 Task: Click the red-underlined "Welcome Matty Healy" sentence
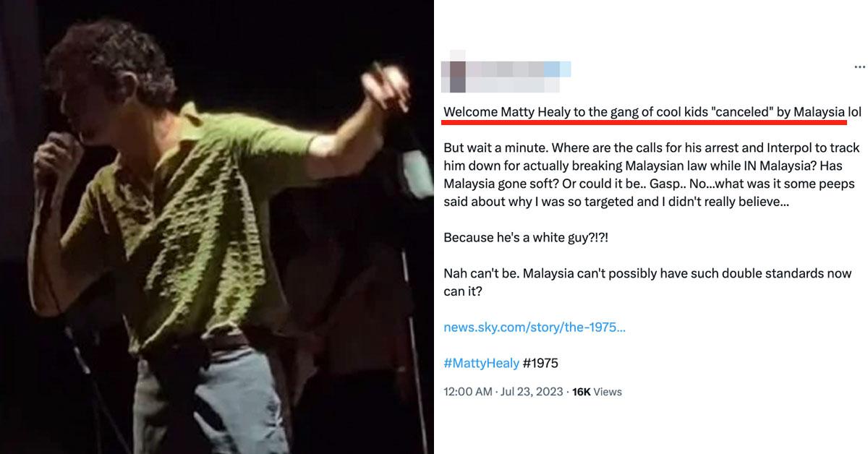pyautogui.click(x=652, y=112)
